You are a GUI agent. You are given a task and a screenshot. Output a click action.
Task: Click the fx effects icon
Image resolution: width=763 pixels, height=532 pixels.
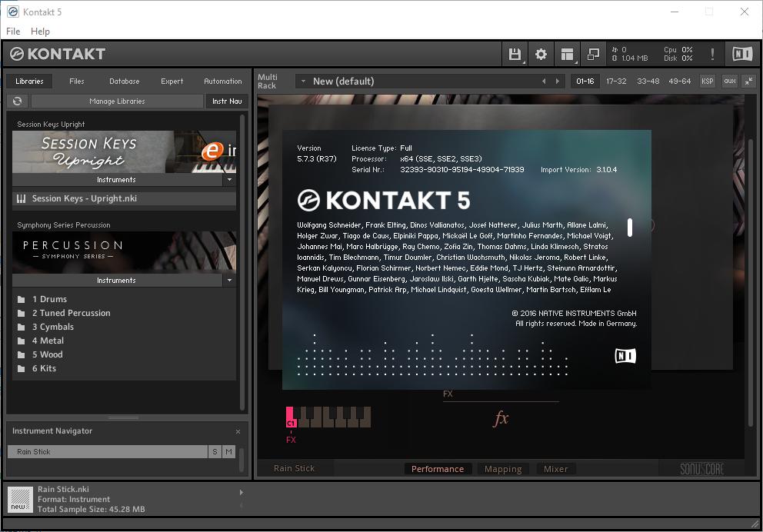tap(501, 418)
